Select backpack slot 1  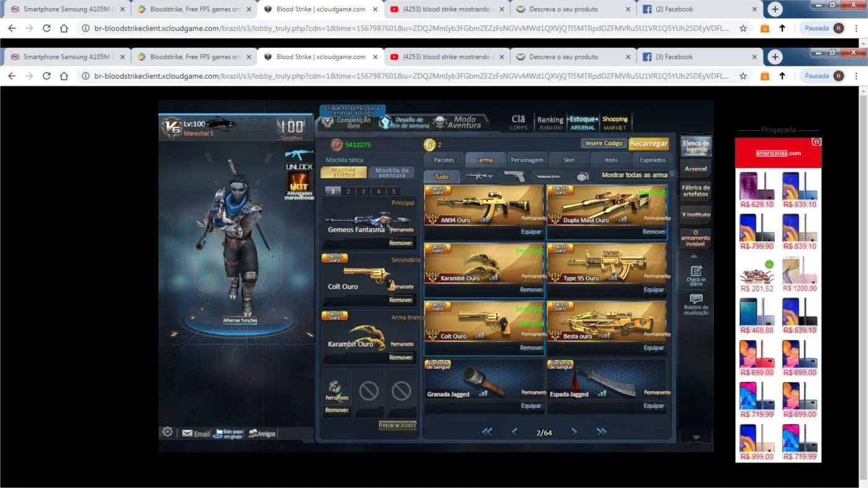(x=333, y=192)
